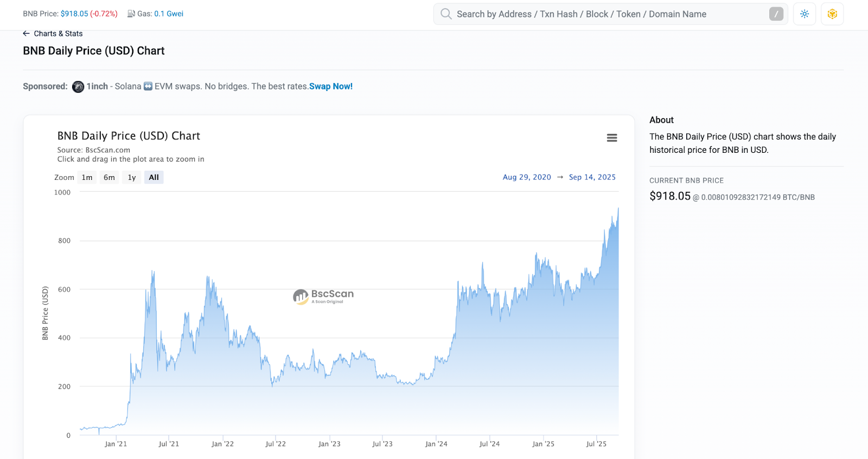Click the Jan '25 axis label
The height and width of the screenshot is (459, 868).
point(543,444)
